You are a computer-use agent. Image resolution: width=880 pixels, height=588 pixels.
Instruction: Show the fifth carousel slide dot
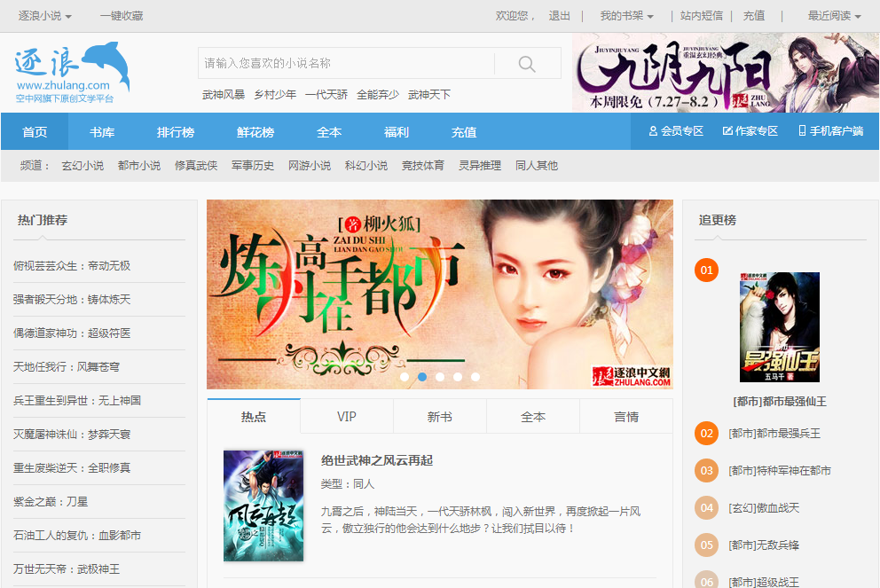(x=475, y=377)
